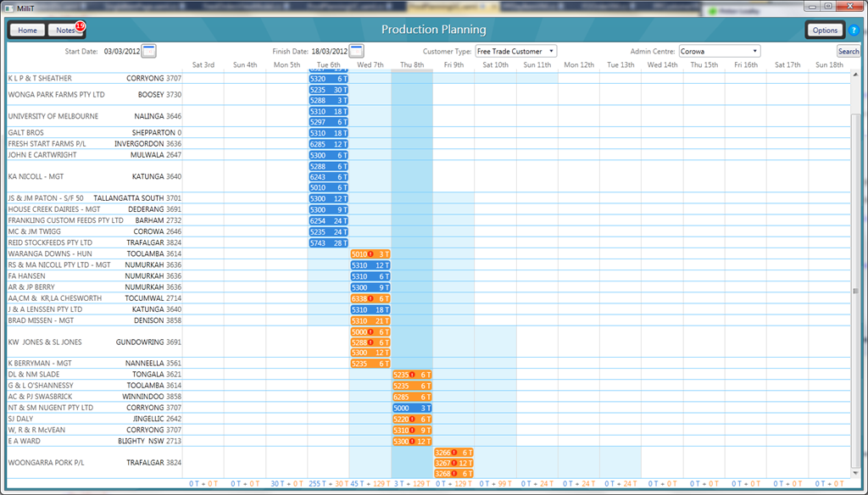Click alert icon on WOONGARRA PORK order 3267

(453, 463)
